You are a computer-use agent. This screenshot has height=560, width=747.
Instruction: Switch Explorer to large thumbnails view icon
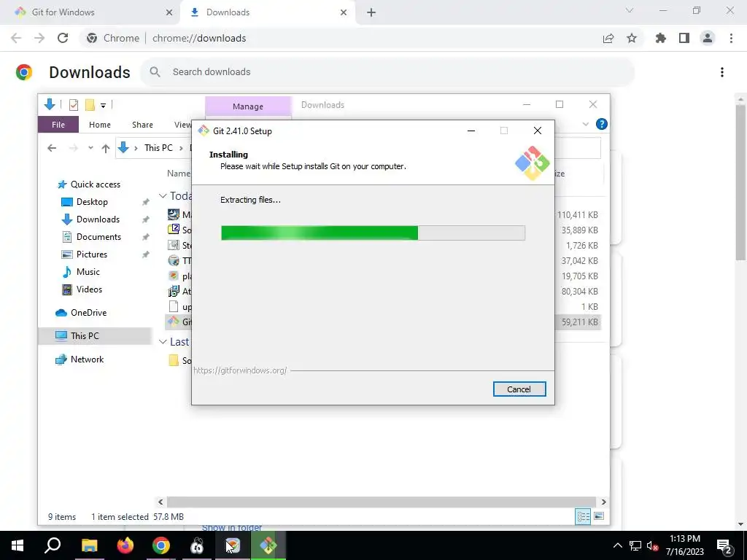click(600, 517)
